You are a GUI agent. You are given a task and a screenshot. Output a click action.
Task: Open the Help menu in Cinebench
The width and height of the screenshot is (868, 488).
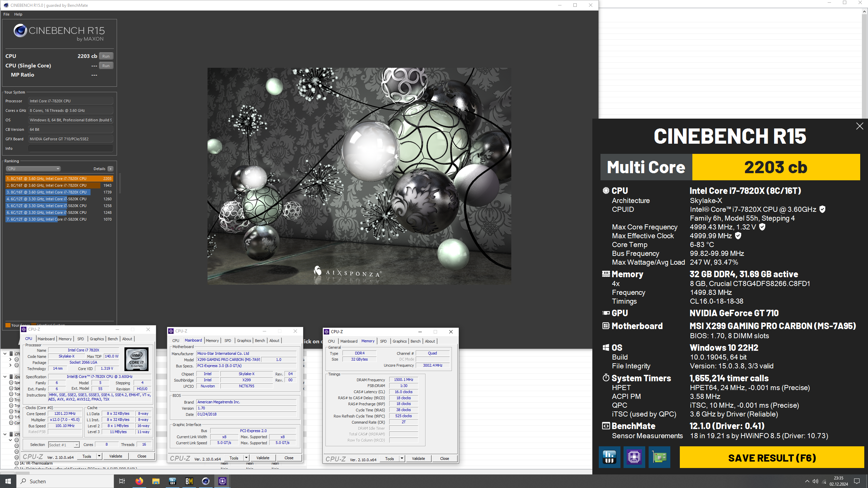pos(18,14)
